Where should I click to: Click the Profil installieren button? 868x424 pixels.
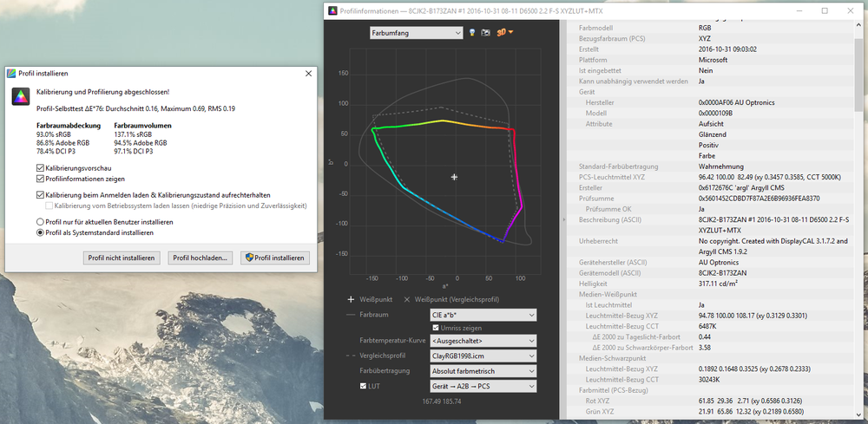[x=275, y=258]
